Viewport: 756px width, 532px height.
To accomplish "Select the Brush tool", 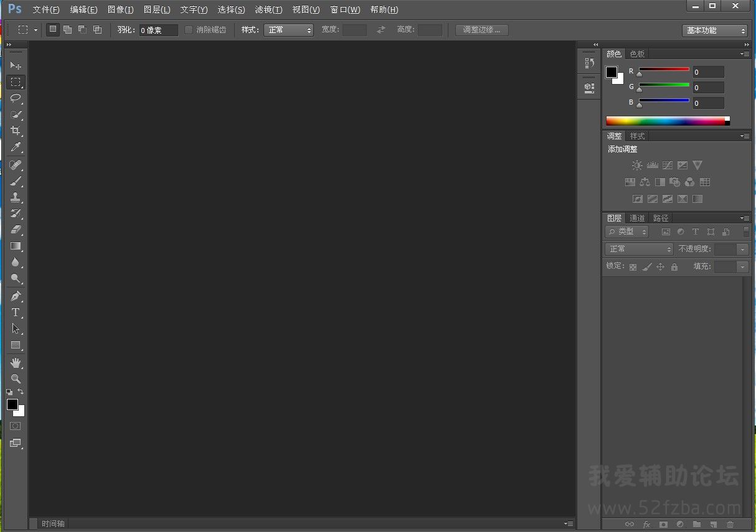I will coord(16,181).
